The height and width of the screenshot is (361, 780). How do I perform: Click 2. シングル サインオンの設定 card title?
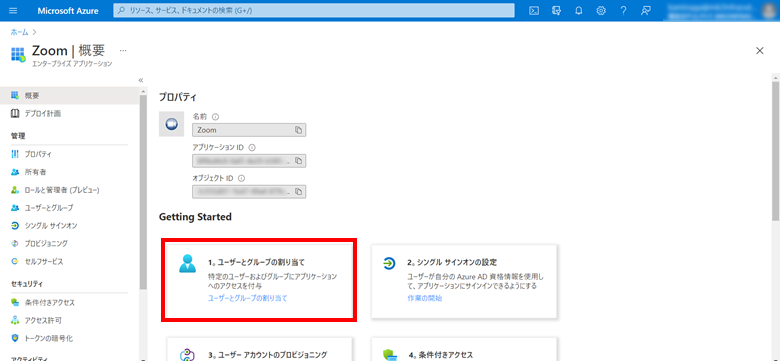click(452, 262)
